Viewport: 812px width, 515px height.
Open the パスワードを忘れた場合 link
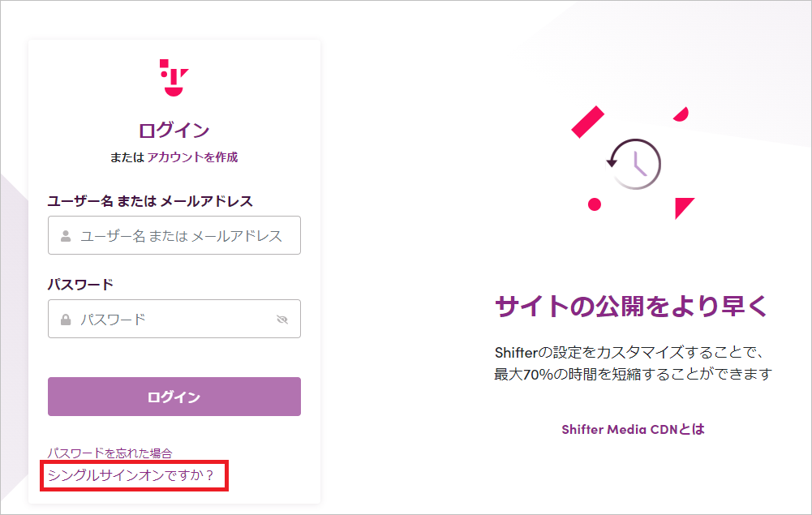110,453
